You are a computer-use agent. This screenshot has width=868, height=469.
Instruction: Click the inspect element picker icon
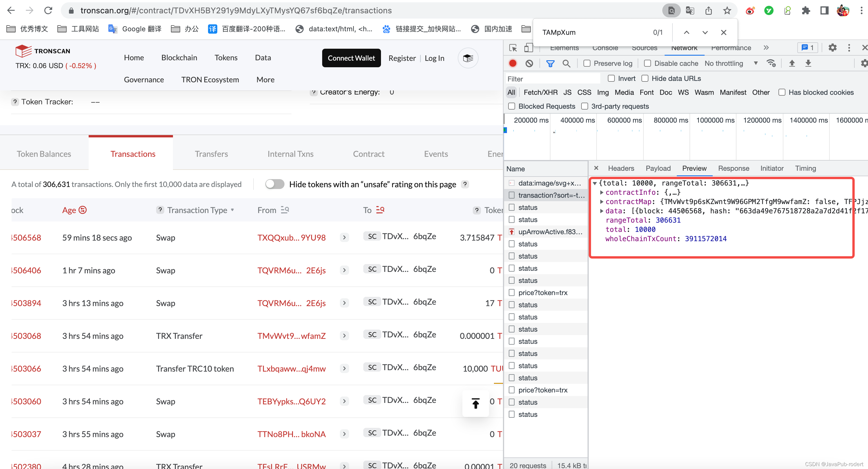(x=513, y=48)
